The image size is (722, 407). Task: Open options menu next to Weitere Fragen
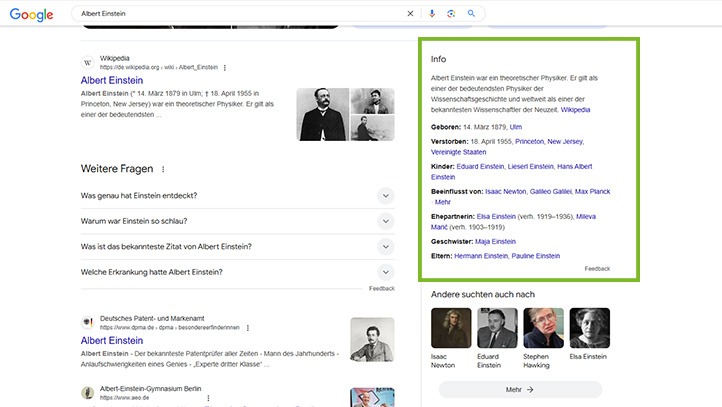163,169
